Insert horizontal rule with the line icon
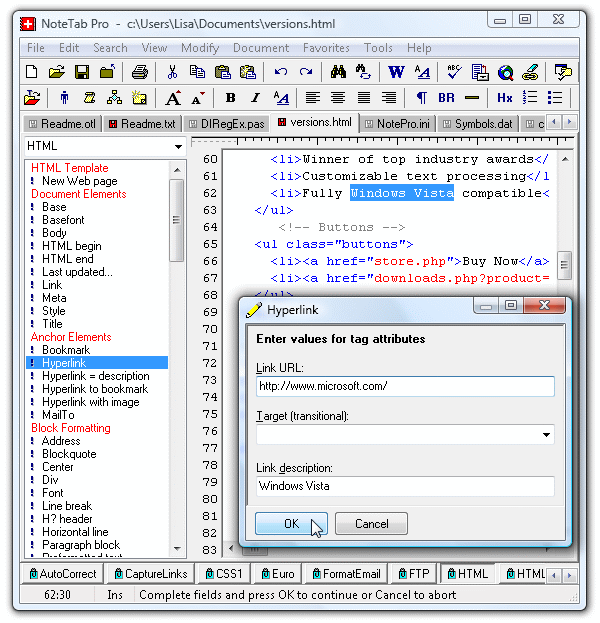Screen dimensions: 600x623 pyautogui.click(x=472, y=98)
